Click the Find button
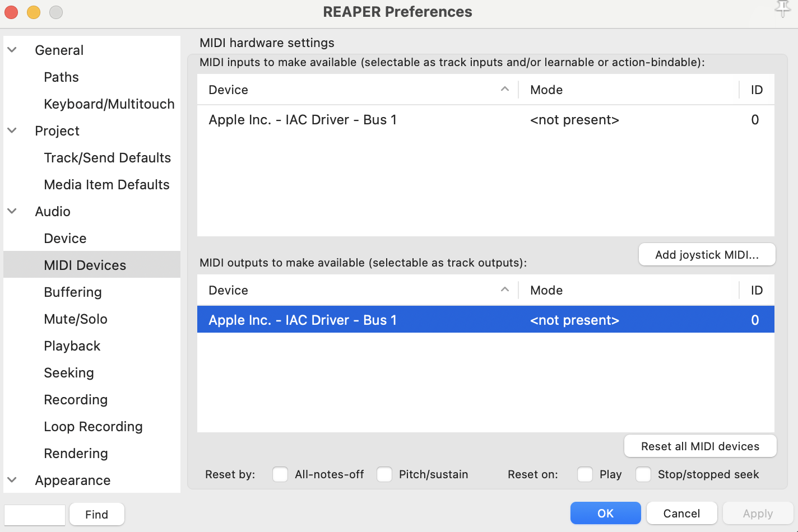The image size is (798, 532). pyautogui.click(x=97, y=514)
